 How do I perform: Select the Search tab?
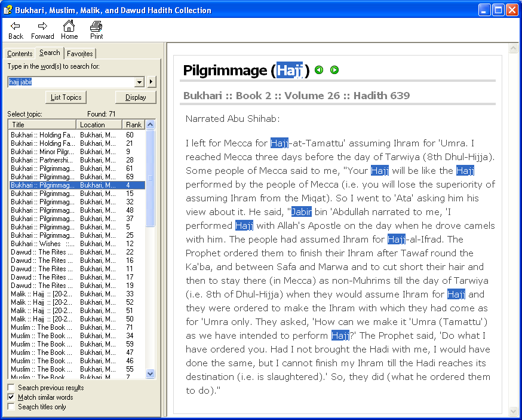click(50, 53)
